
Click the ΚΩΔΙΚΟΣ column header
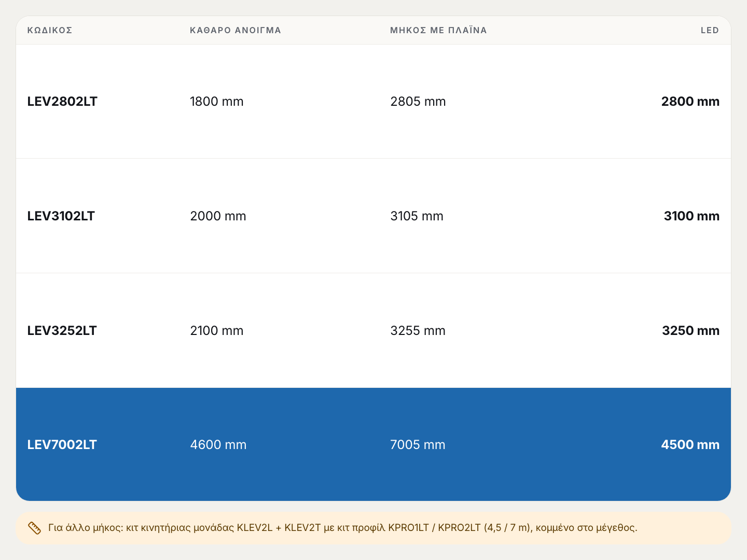coord(50,30)
